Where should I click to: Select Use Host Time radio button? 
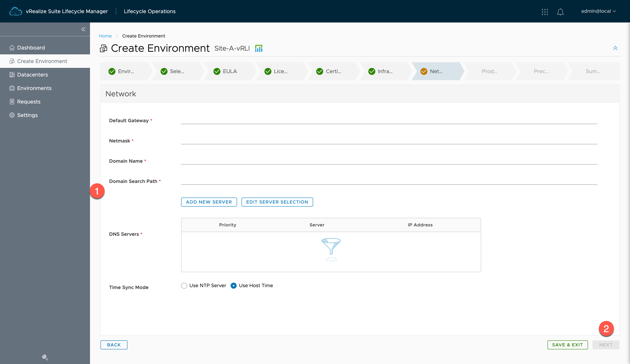tap(233, 285)
